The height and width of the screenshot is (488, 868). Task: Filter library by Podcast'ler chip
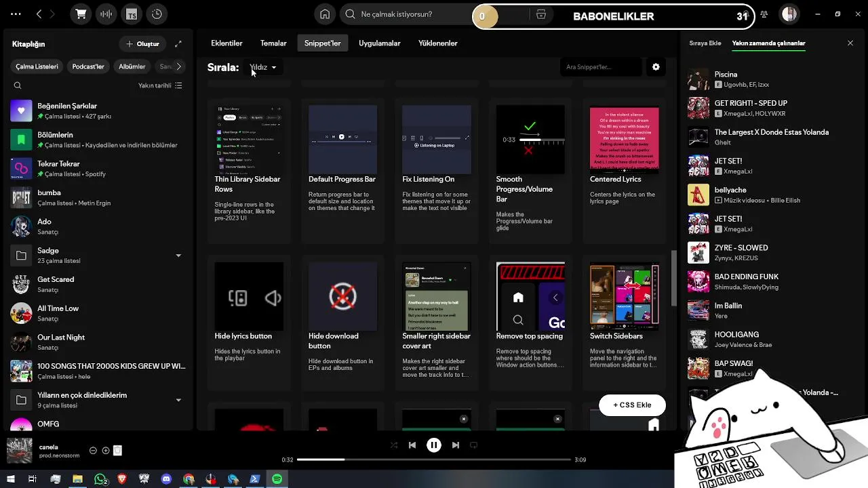coord(88,66)
